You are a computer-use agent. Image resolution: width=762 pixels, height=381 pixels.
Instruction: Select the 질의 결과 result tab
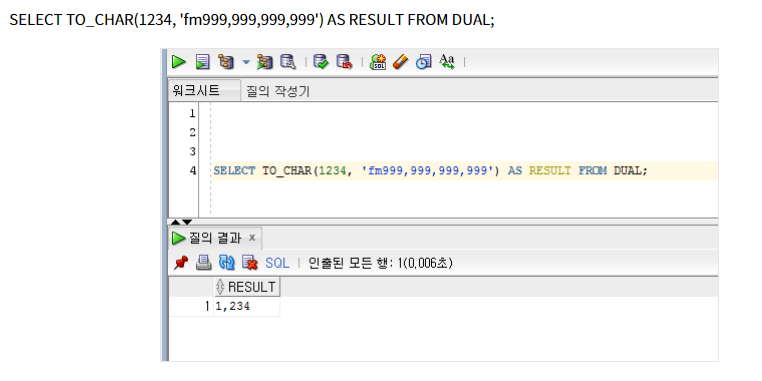point(214,238)
